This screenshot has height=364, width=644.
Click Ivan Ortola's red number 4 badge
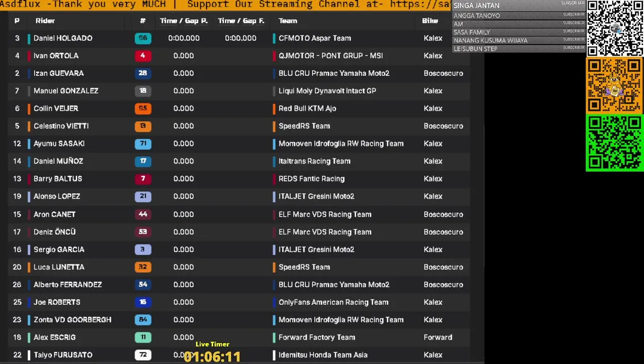click(x=143, y=56)
